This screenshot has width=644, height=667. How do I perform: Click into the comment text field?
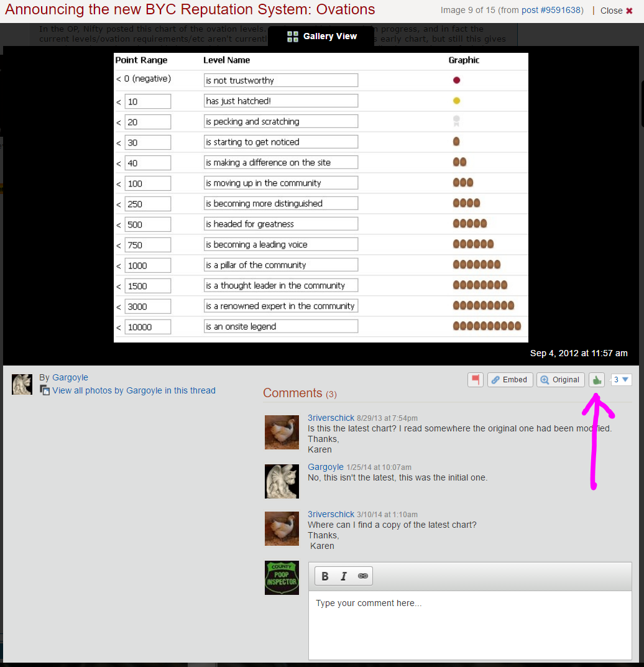click(470, 622)
